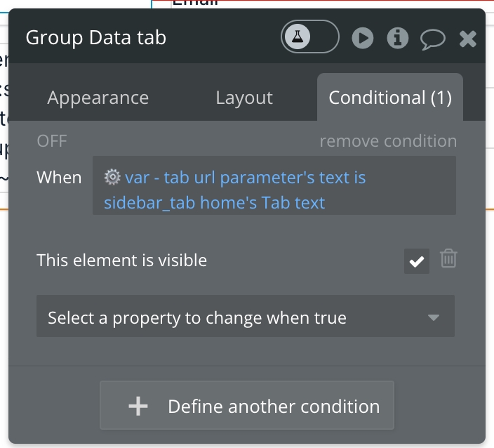Click the remove condition link
The image size is (494, 448).
388,141
